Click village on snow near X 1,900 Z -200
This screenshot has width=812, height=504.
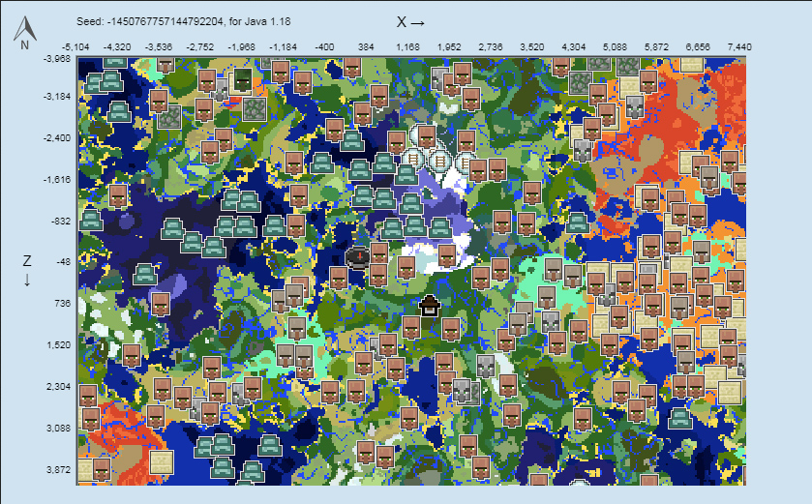click(x=447, y=256)
